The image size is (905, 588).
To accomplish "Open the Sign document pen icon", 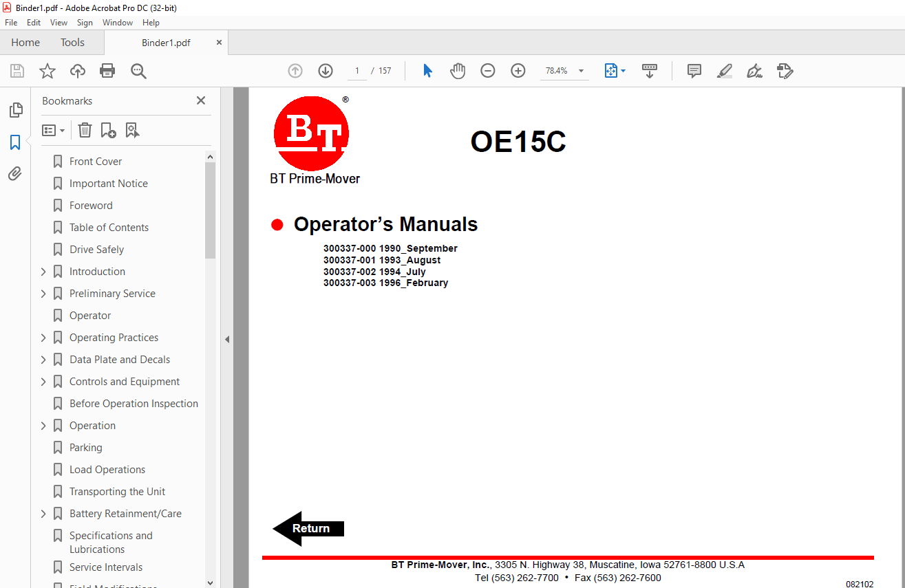I will 754,71.
